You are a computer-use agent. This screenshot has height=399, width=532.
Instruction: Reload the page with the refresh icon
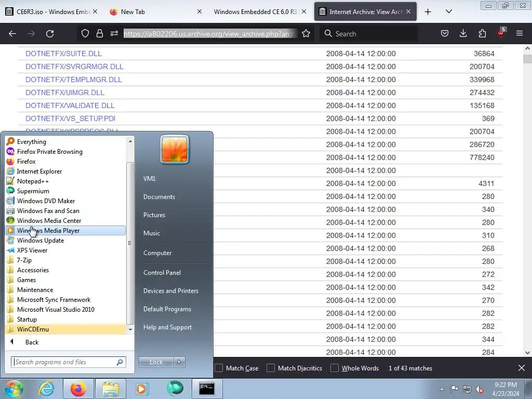(x=50, y=34)
